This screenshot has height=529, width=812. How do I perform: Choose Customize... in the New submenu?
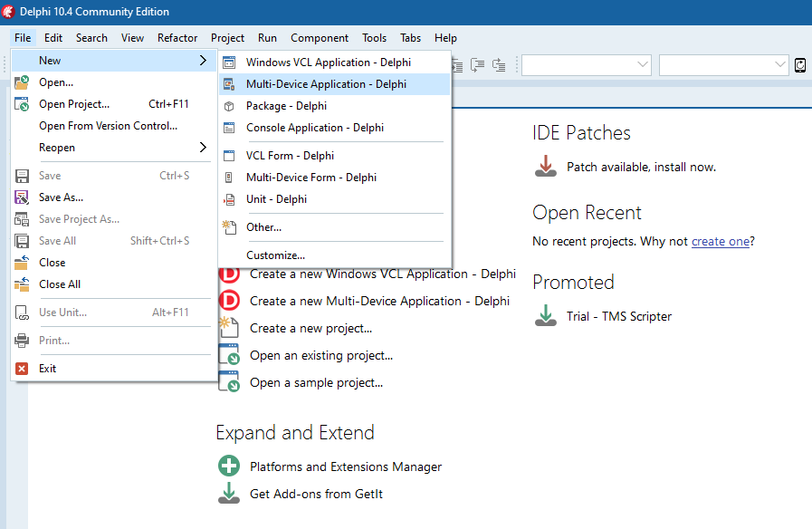click(335, 255)
